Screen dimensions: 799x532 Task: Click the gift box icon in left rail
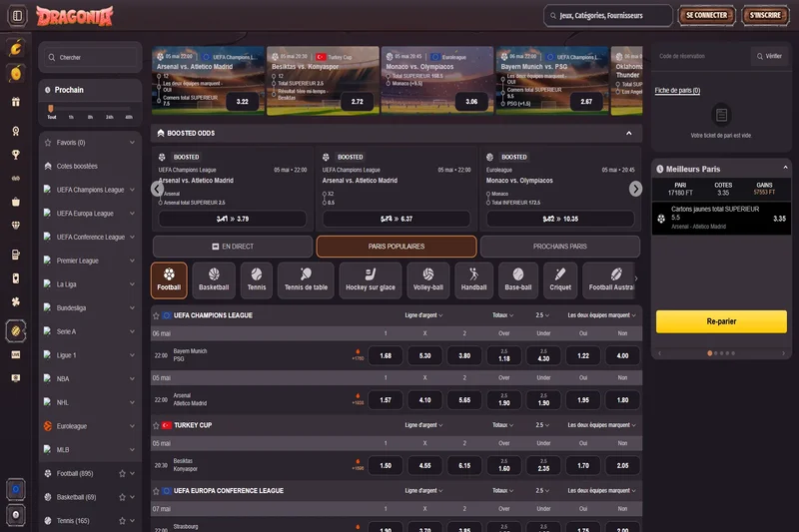(16, 102)
